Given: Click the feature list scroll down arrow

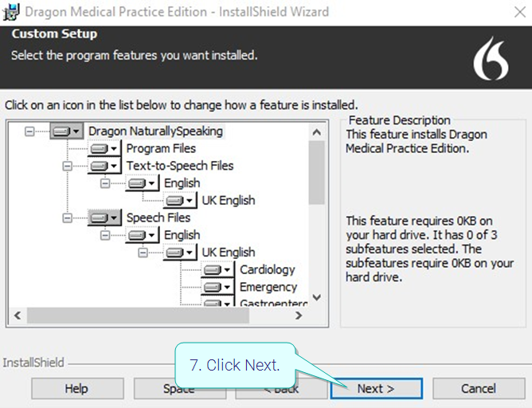Looking at the screenshot, I should pos(316,298).
